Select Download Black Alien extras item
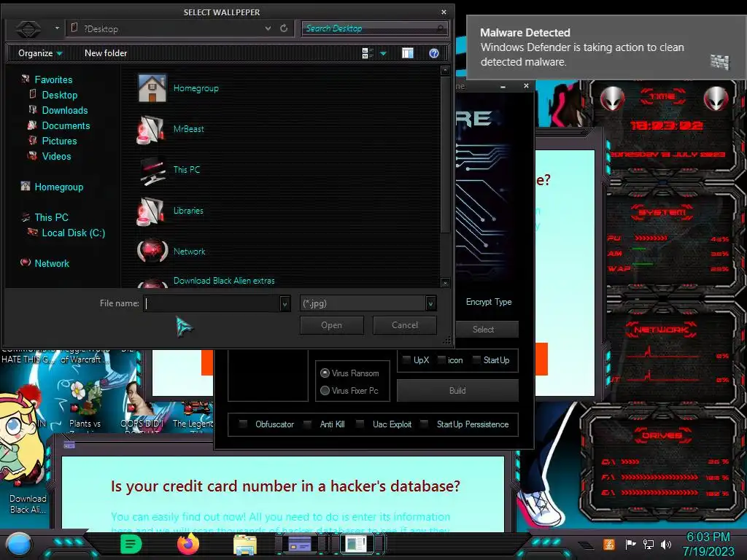 224,281
